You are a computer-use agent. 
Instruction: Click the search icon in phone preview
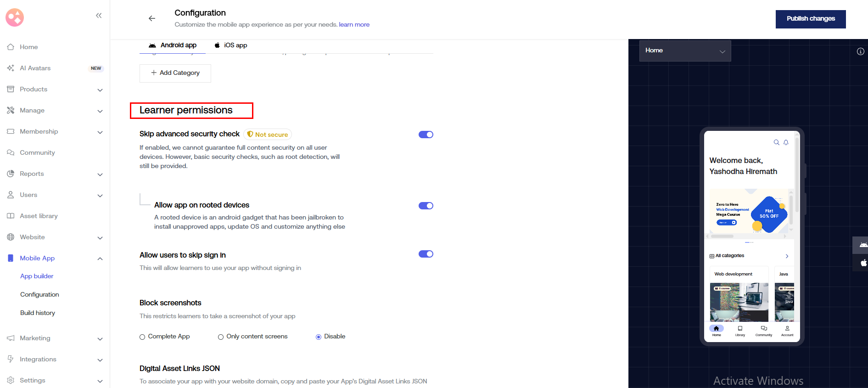[x=776, y=142]
